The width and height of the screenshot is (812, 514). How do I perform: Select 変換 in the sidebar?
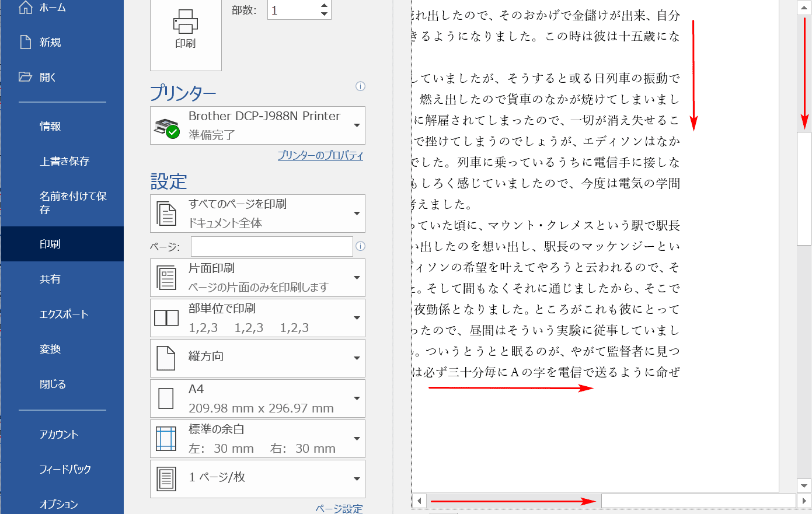click(50, 349)
